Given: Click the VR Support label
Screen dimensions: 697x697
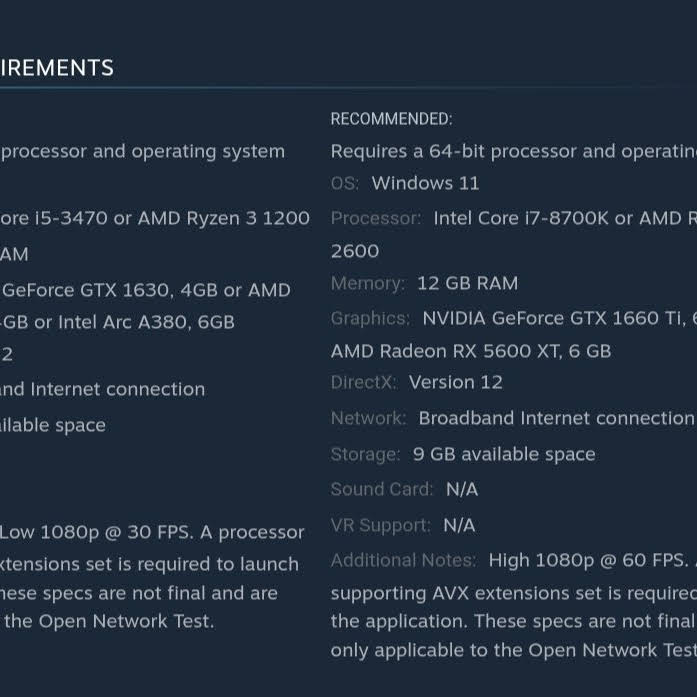Looking at the screenshot, I should coord(381,525).
